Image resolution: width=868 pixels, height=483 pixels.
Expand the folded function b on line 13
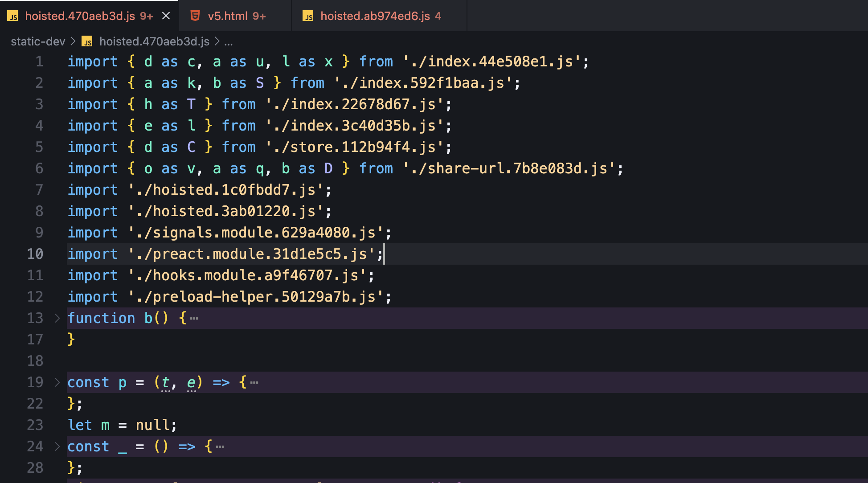pos(57,318)
